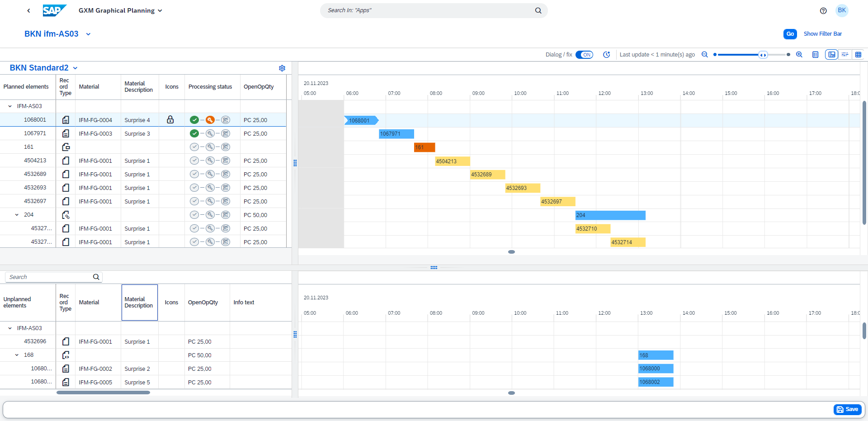The image size is (868, 421).
Task: Select the combined chart and table view toggle
Action: pyautogui.click(x=831, y=54)
